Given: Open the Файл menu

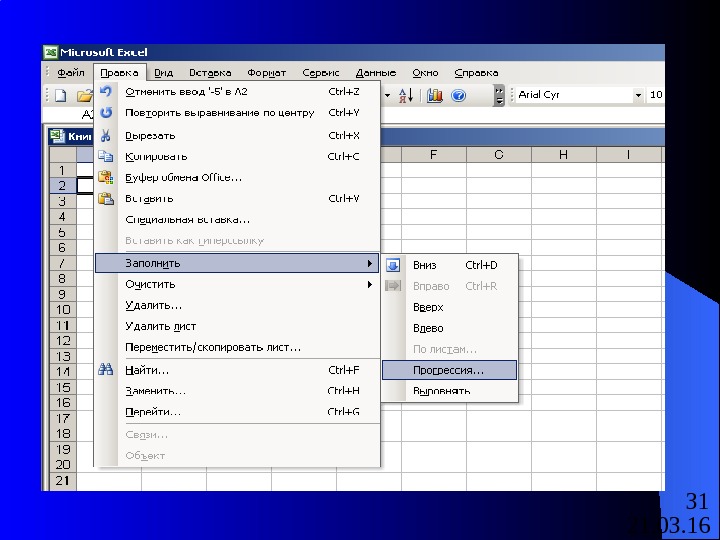Looking at the screenshot, I should (x=71, y=73).
